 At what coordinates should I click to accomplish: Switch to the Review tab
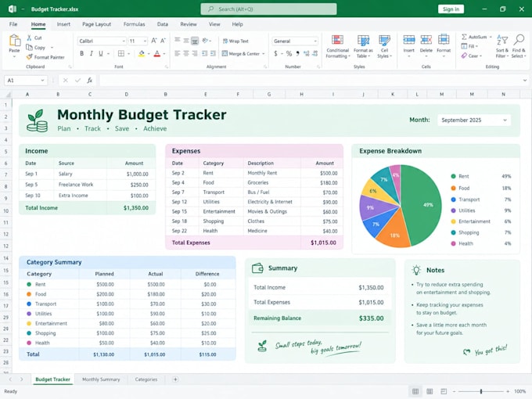click(189, 24)
